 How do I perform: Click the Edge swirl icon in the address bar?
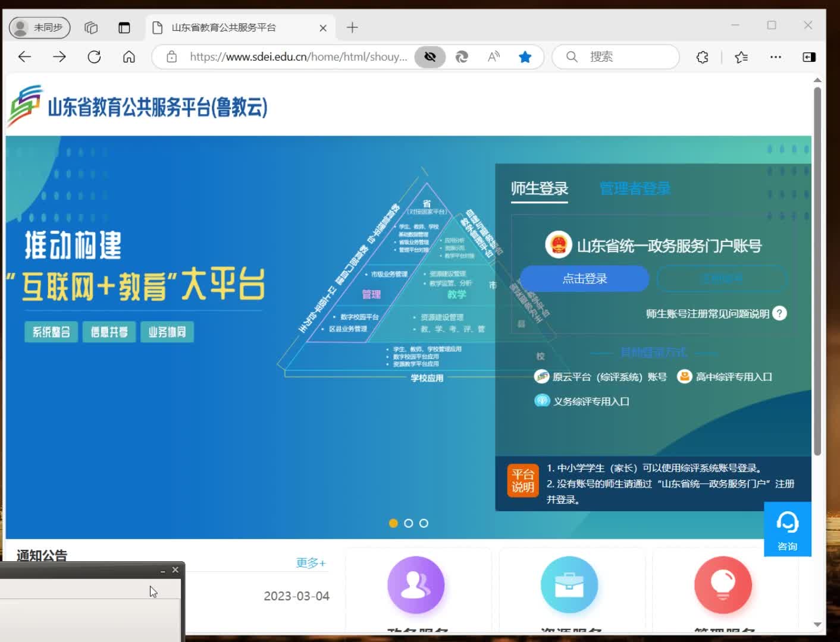[x=462, y=57]
